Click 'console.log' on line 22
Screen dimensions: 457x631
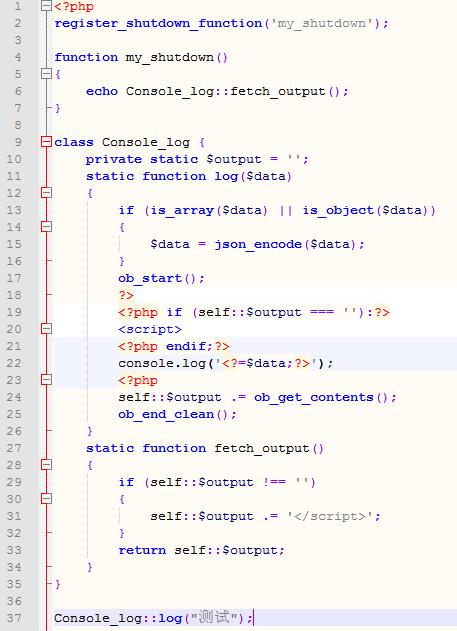pos(162,363)
